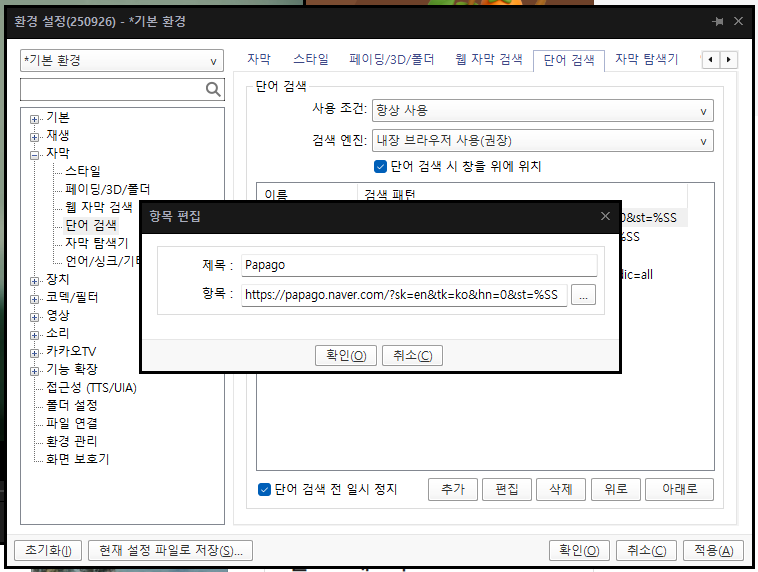Select 페이딩/3D/폴더 in the settings tree
This screenshot has height=572, width=758.
[x=108, y=189]
